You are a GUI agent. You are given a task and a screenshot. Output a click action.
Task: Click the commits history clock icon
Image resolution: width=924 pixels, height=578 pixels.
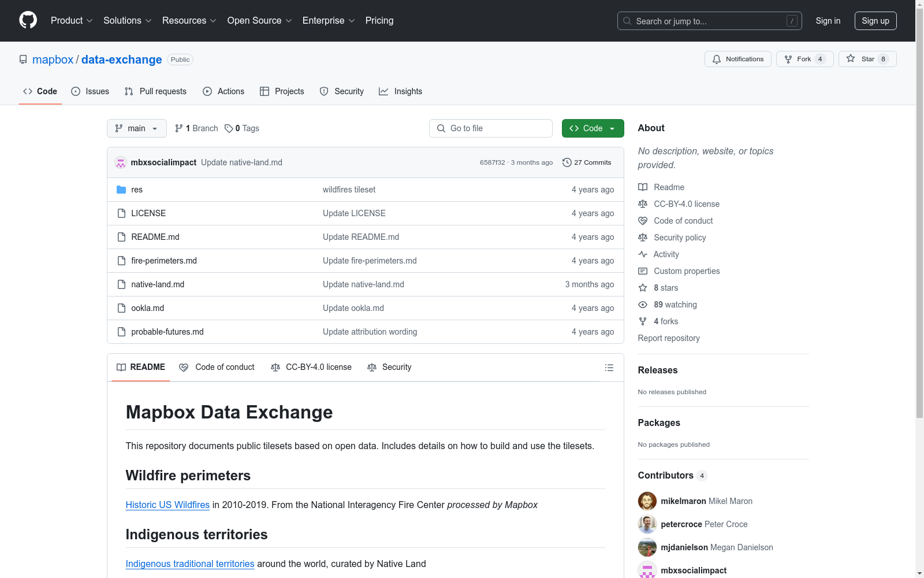(567, 162)
